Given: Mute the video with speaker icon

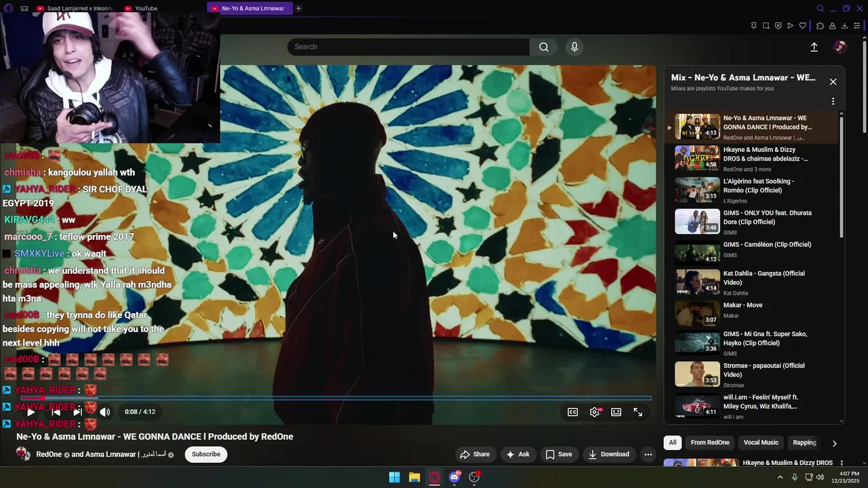Looking at the screenshot, I should click(x=105, y=411).
